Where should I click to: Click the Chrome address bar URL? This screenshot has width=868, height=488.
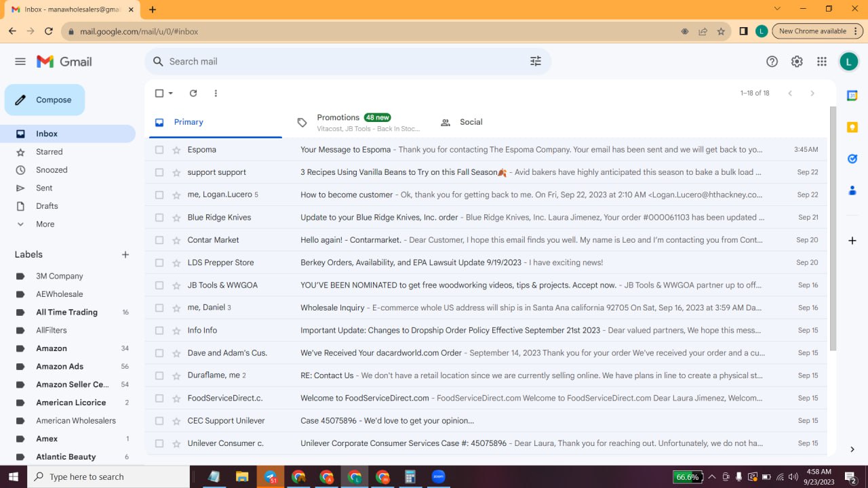[x=139, y=31]
